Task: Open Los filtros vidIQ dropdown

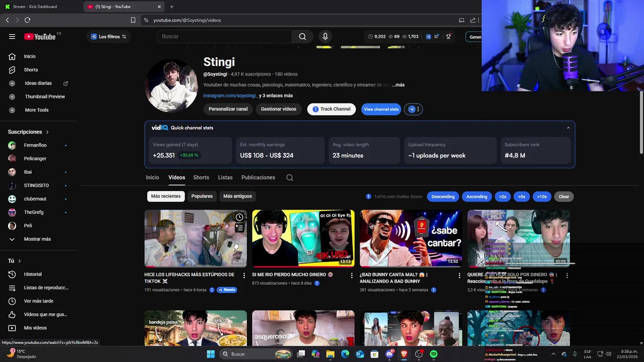Action: [x=108, y=37]
